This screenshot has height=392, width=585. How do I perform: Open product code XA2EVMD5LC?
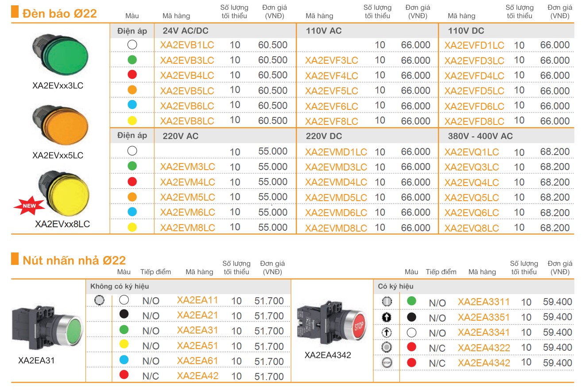336,198
